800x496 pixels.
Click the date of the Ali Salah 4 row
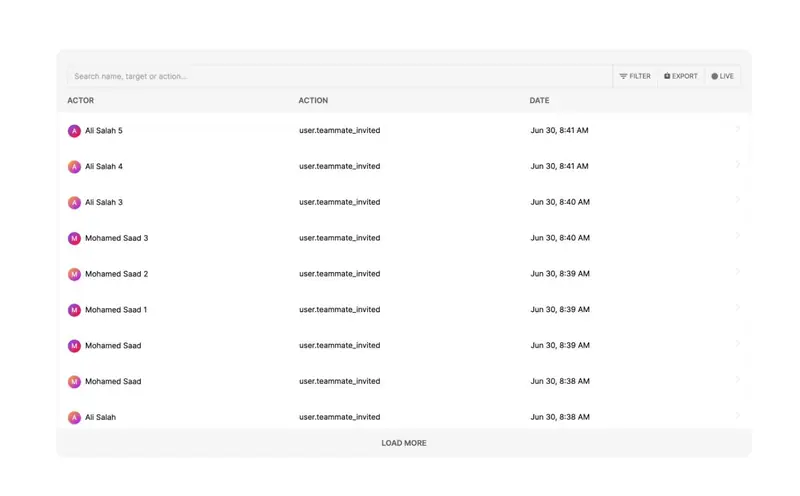tap(559, 166)
